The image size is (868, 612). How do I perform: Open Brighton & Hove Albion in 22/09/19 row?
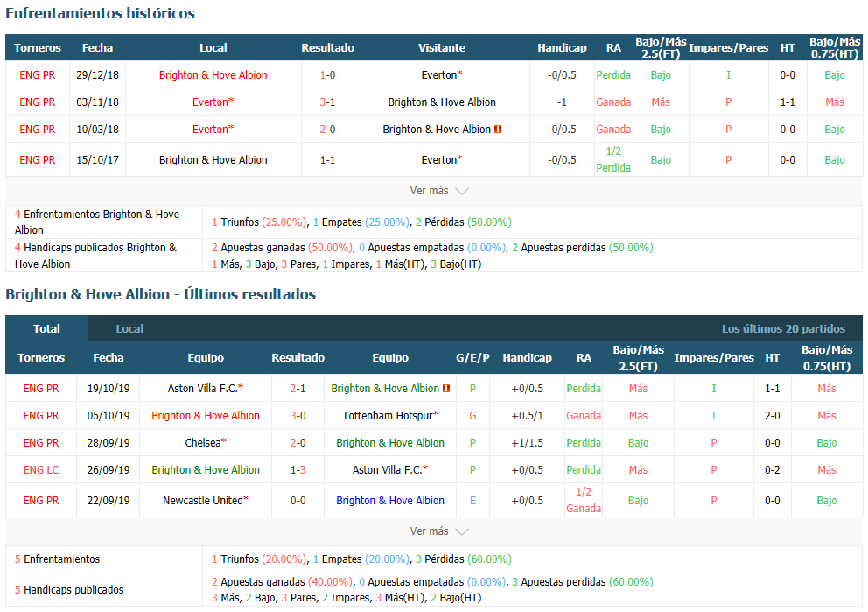pyautogui.click(x=390, y=500)
